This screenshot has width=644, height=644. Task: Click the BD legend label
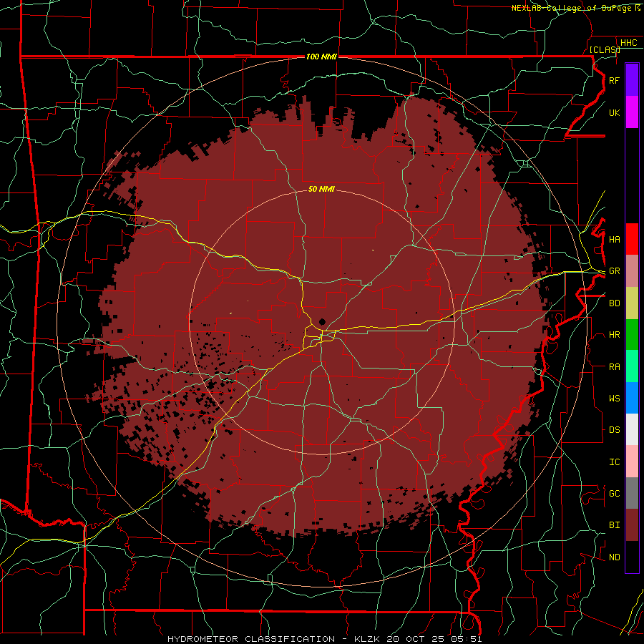tap(614, 303)
